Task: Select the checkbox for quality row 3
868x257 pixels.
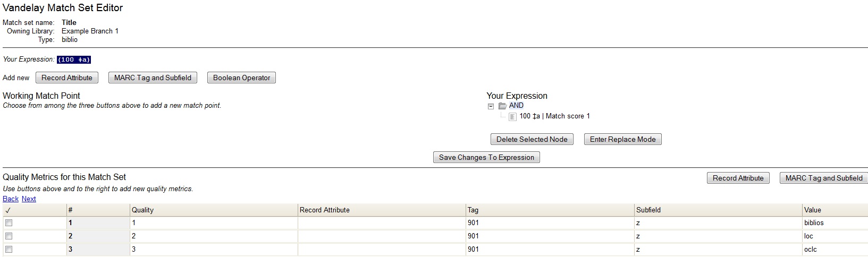Action: tap(9, 250)
